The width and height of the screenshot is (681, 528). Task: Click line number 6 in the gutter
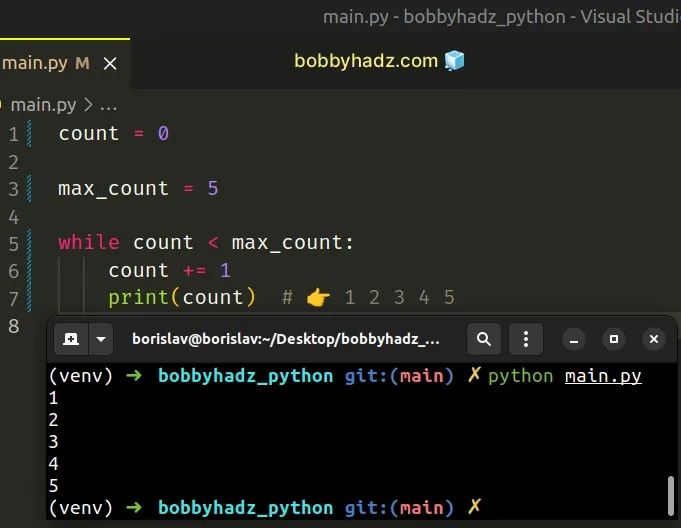click(13, 271)
